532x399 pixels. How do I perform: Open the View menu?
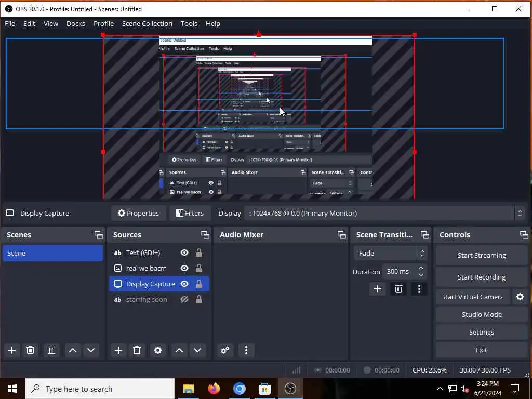tap(51, 24)
